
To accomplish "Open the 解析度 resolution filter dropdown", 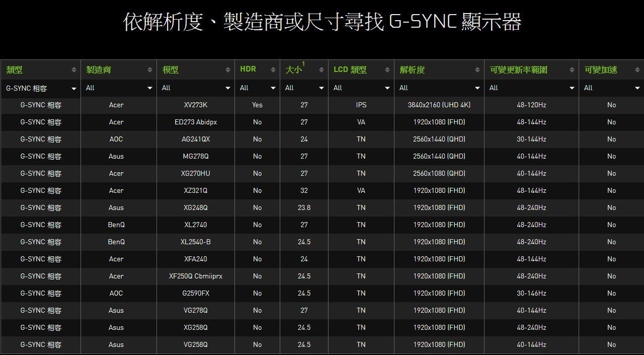I will click(x=439, y=88).
